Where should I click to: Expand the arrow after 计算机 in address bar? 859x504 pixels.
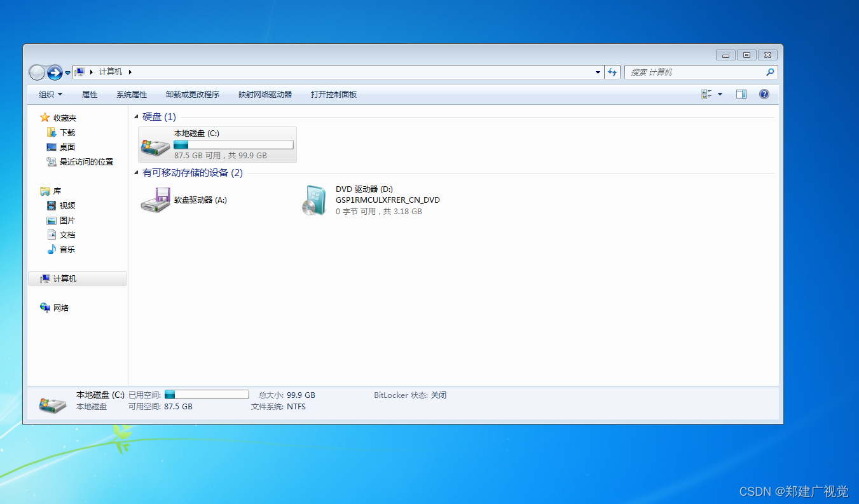130,72
